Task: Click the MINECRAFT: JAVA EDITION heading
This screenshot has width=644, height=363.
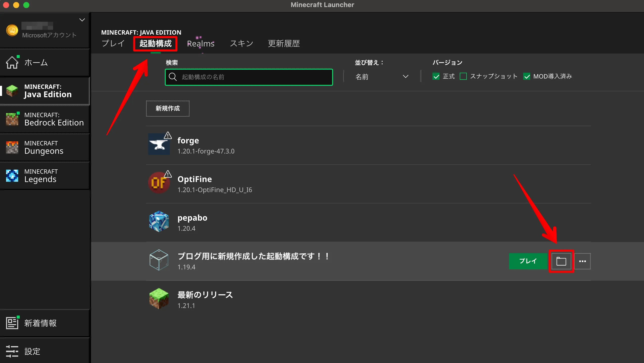Action: coord(141,32)
